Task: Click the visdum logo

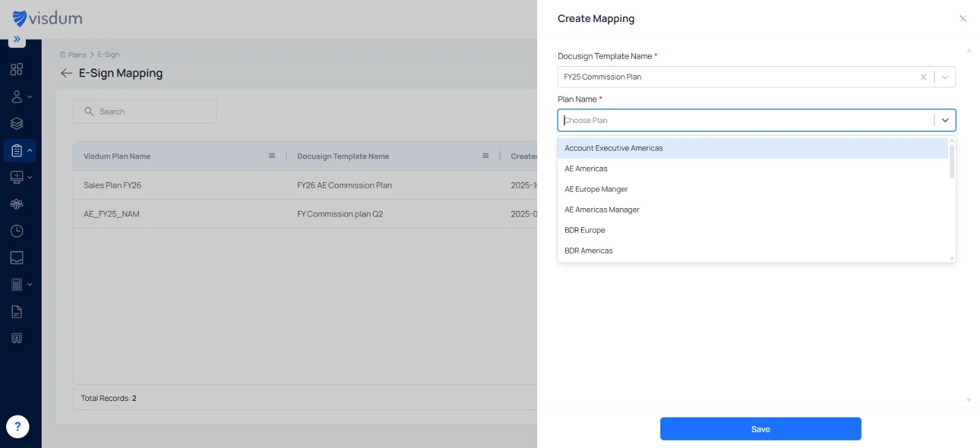Action: (47, 18)
